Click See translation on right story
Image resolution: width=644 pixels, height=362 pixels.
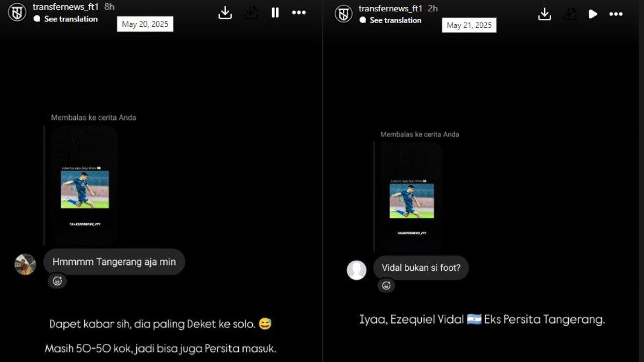point(396,20)
